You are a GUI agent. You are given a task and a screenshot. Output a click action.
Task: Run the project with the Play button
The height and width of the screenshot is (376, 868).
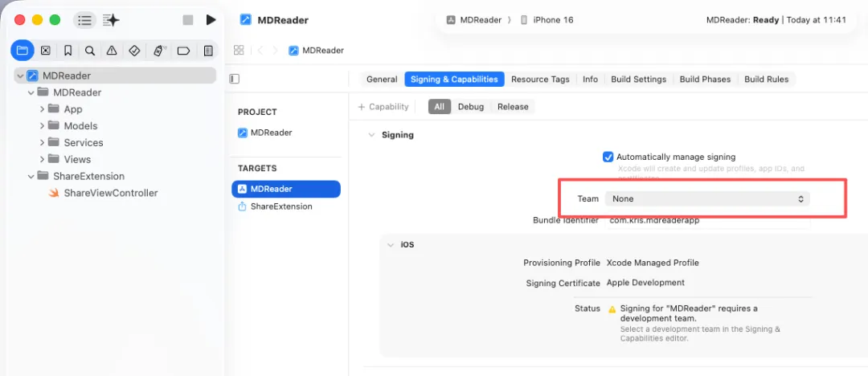[x=211, y=20]
